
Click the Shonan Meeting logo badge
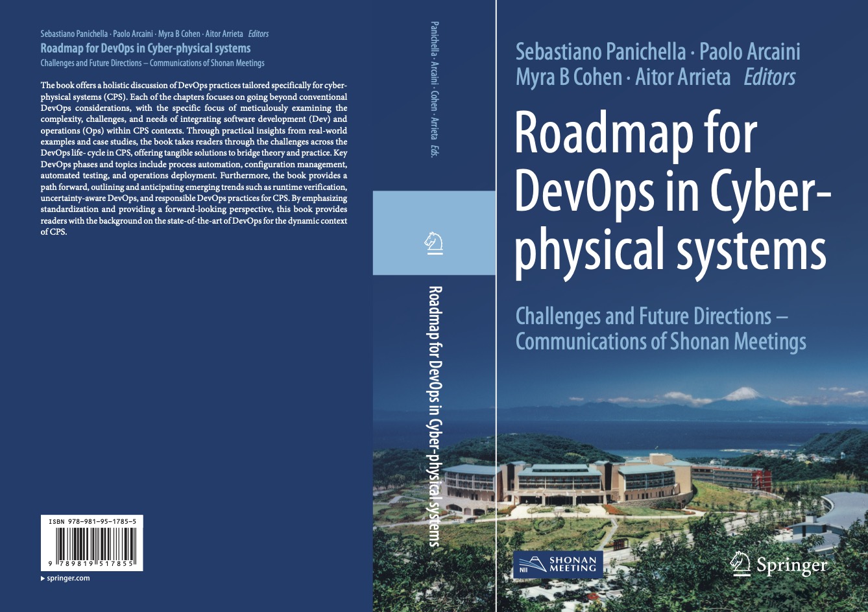pyautogui.click(x=557, y=564)
